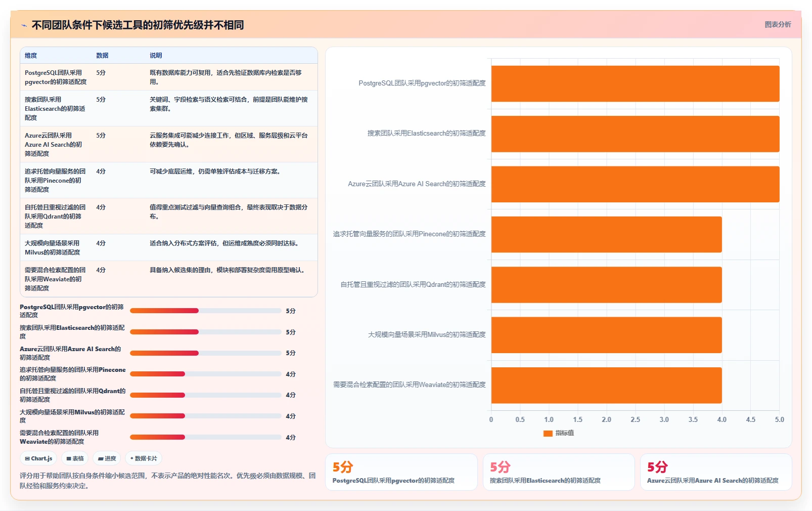Viewport: 812px width, 511px height.
Task: Select table cell 搜索团队采用Elasticsearch的初筛适配度
Action: pyautogui.click(x=55, y=109)
